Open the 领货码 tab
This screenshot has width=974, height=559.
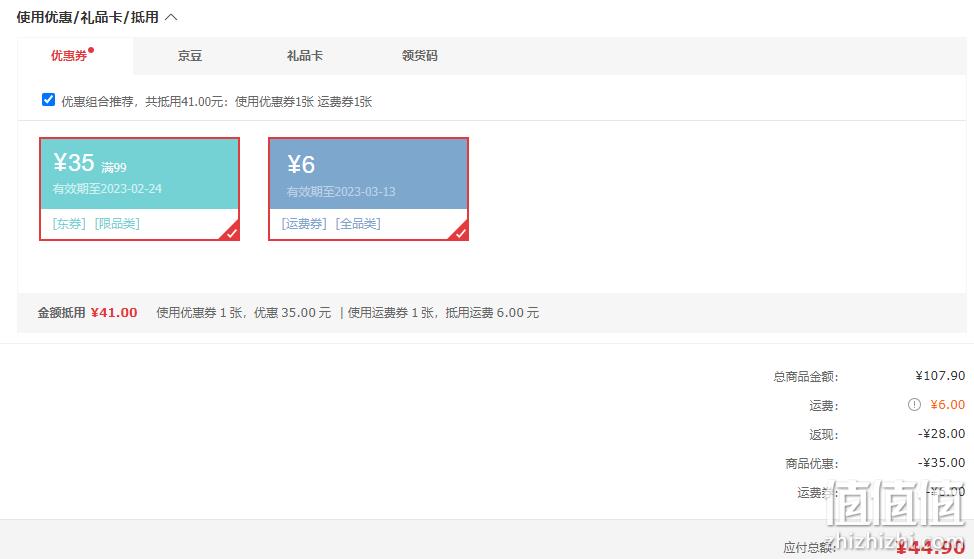tap(419, 56)
